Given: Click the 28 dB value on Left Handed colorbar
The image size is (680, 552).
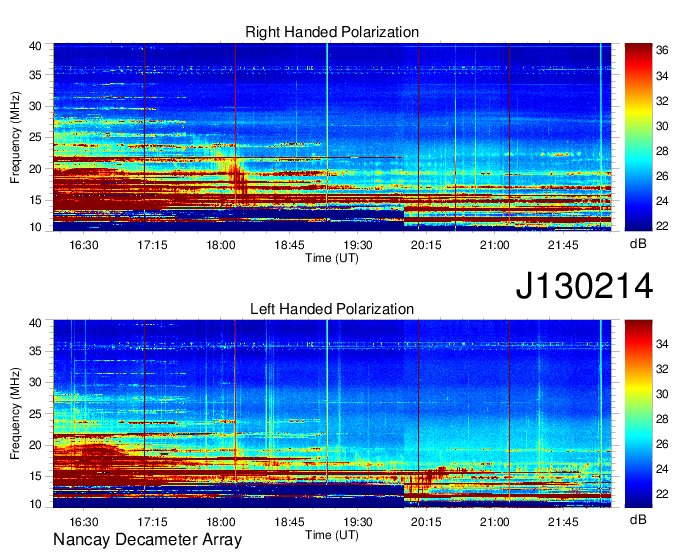Looking at the screenshot, I should tap(662, 419).
